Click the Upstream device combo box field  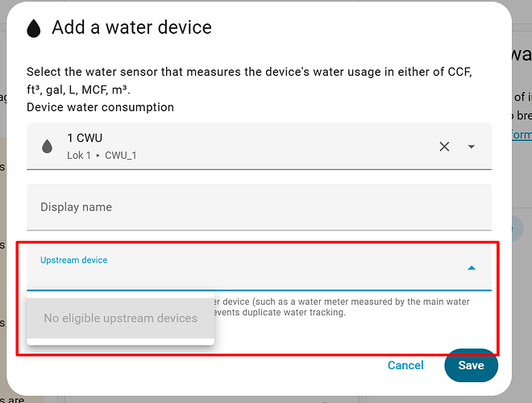[x=242, y=268]
